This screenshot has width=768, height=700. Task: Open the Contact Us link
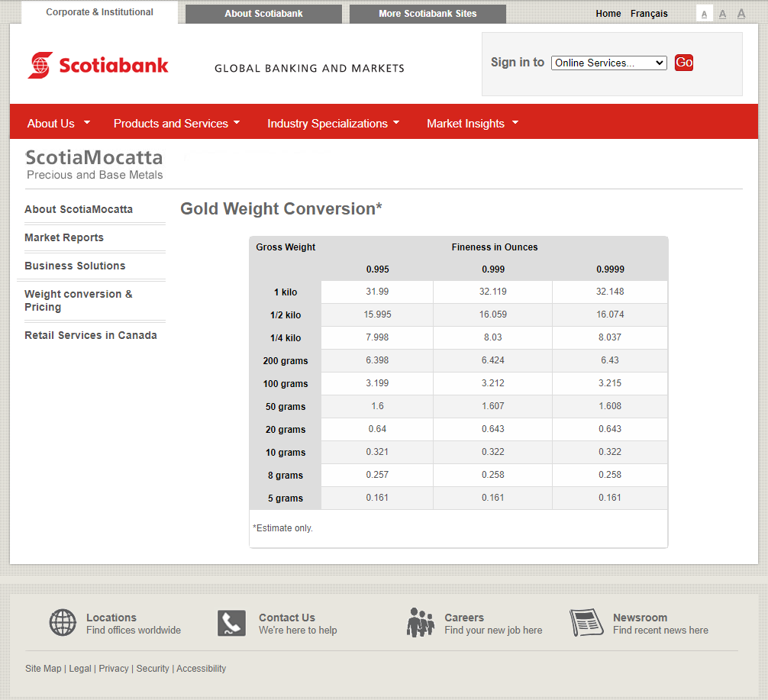point(287,618)
